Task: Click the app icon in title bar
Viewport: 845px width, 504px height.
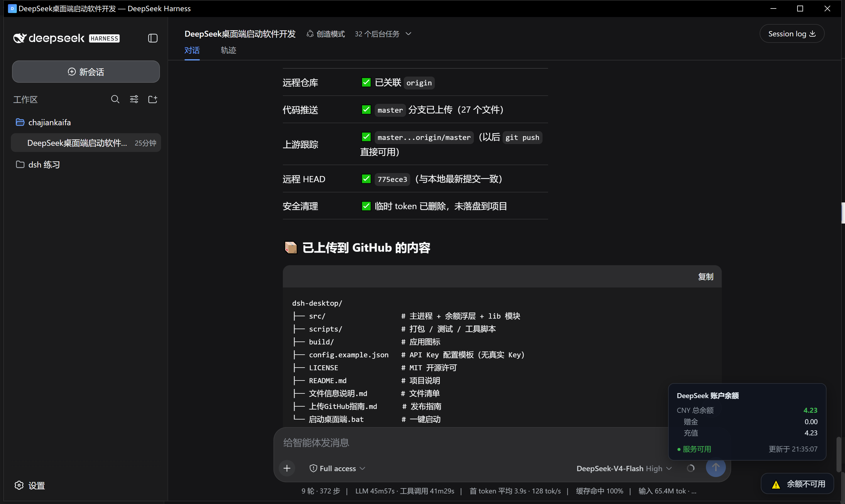Action: point(12,9)
